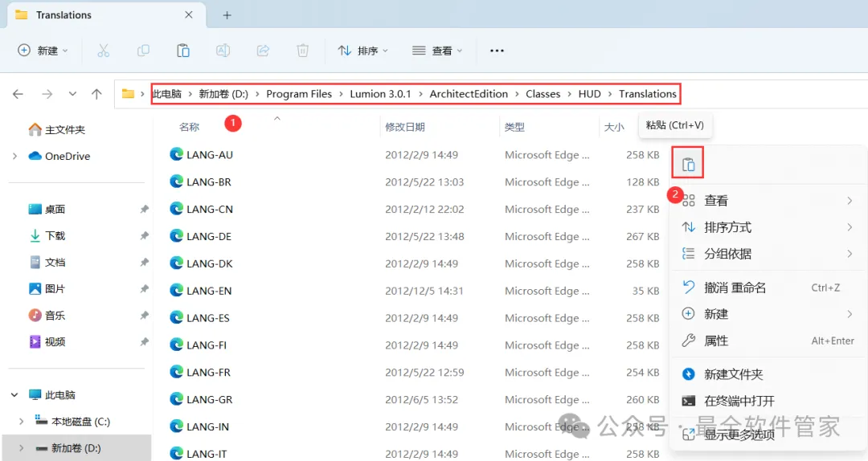Sort by 修改日期 column header
This screenshot has height=461, width=868.
[405, 127]
